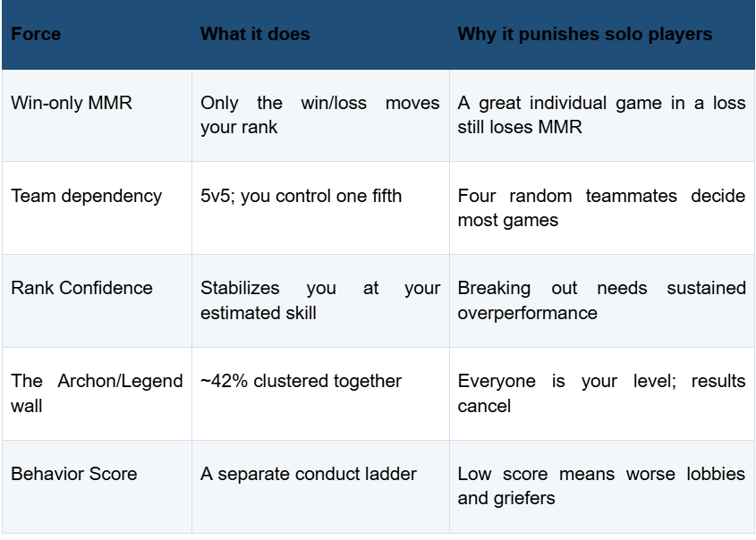756x540 pixels.
Task: Select the 'Why it punishes solo players' header
Action: click(x=585, y=34)
